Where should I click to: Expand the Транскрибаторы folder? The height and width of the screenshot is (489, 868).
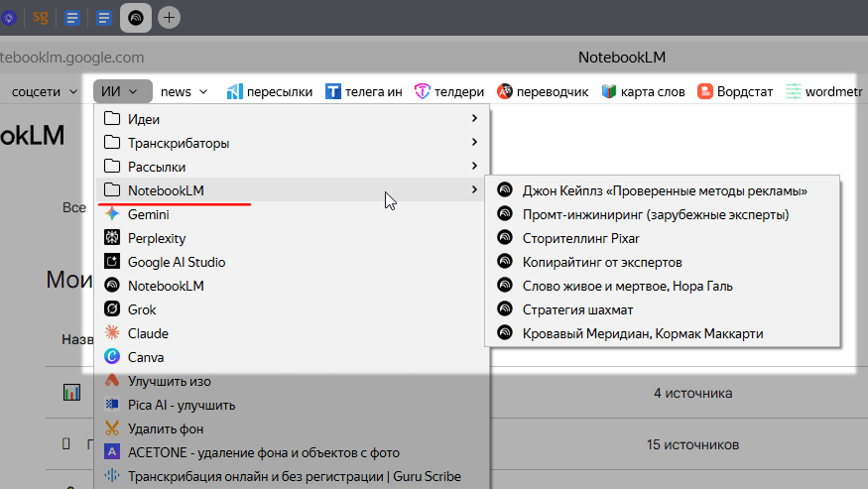179,143
